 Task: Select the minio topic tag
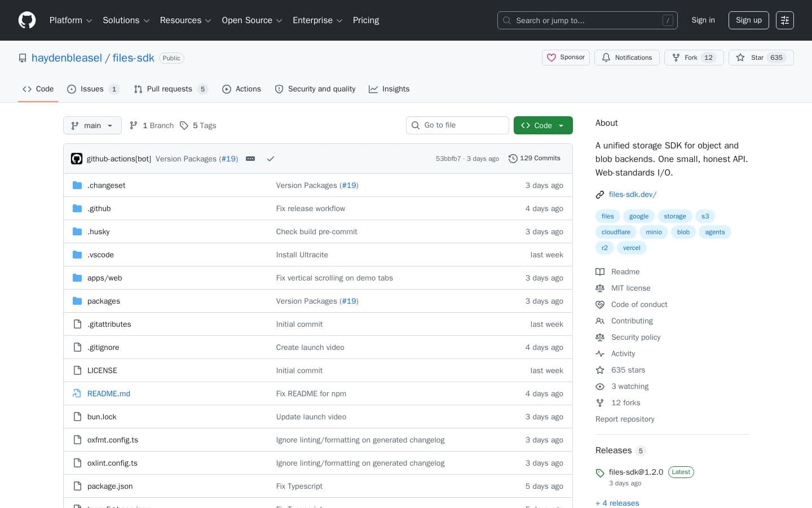coord(654,232)
